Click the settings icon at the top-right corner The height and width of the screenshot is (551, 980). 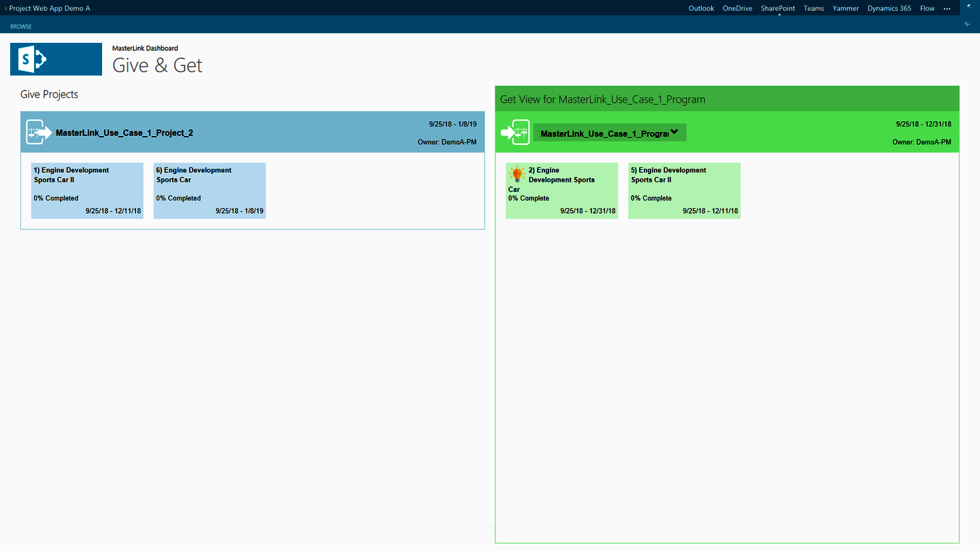[x=969, y=5]
